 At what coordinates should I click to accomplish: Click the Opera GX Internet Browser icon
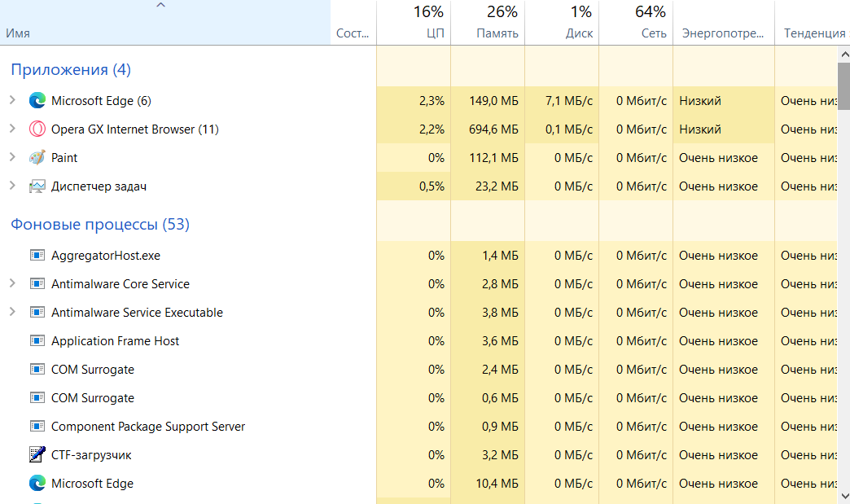tap(37, 129)
